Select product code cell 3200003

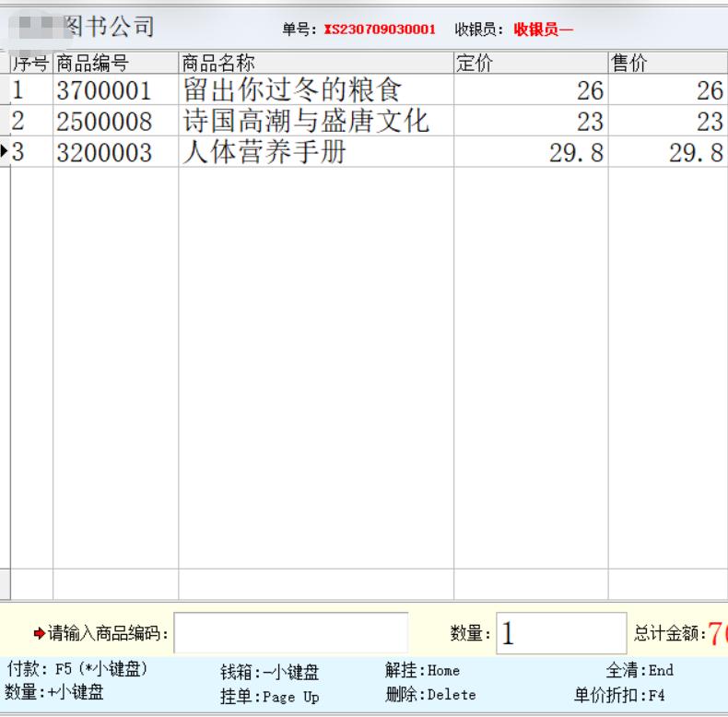[x=115, y=152]
